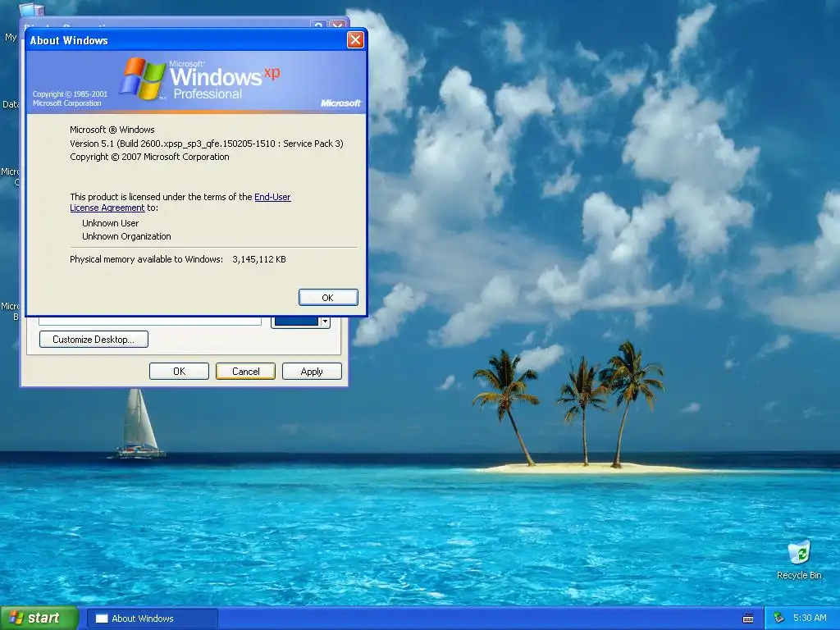The image size is (840, 630).
Task: Click the network tray icon beside the clock
Action: click(x=778, y=619)
